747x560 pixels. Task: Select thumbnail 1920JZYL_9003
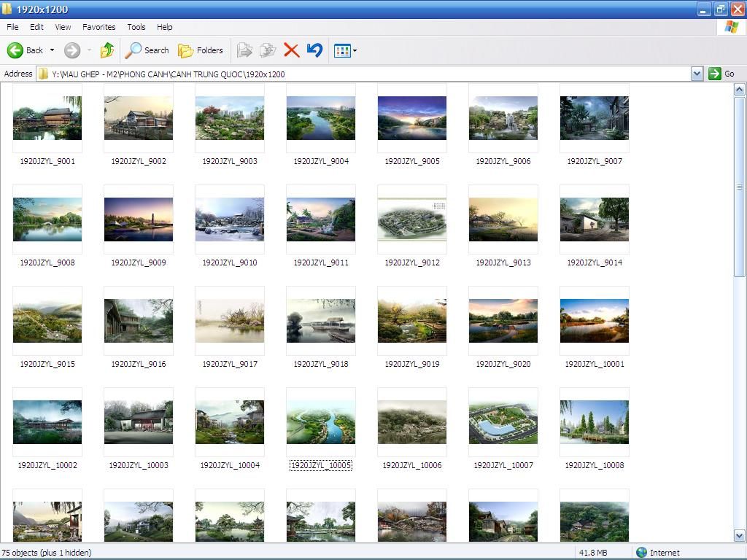[x=230, y=118]
